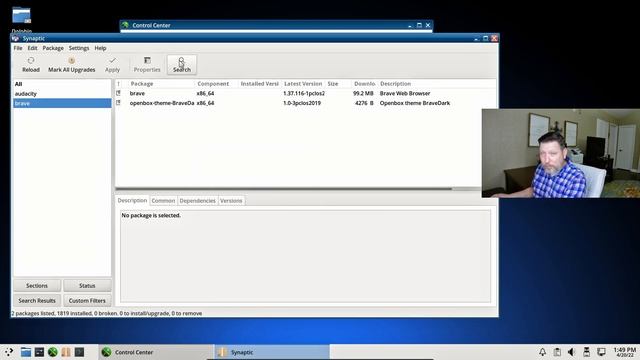Image resolution: width=640 pixels, height=360 pixels.
Task: Open the notifications bell tray icon
Action: pos(542,352)
